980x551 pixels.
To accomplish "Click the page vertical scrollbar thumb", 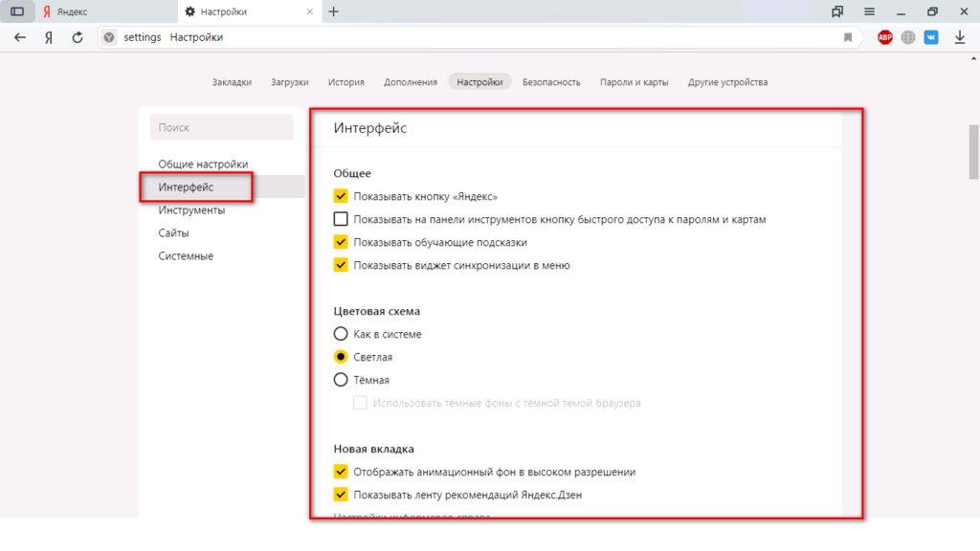I will 973,152.
